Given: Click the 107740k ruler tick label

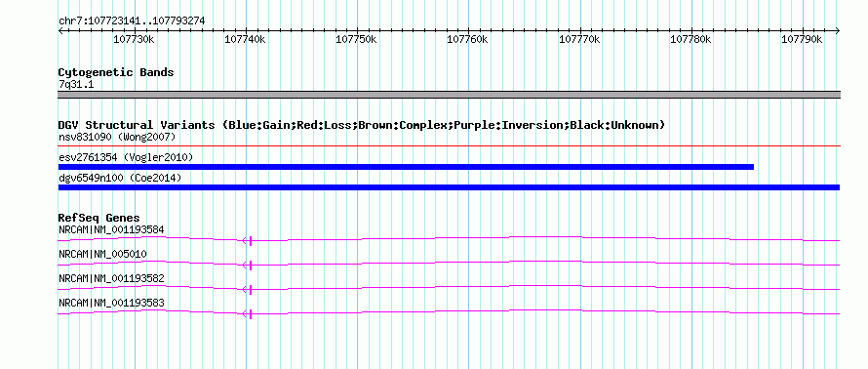Looking at the screenshot, I should [x=245, y=39].
